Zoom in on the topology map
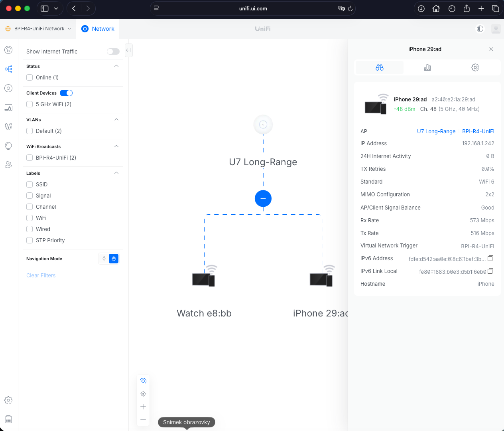Screen dimensions: 504x431 [x=143, y=407]
